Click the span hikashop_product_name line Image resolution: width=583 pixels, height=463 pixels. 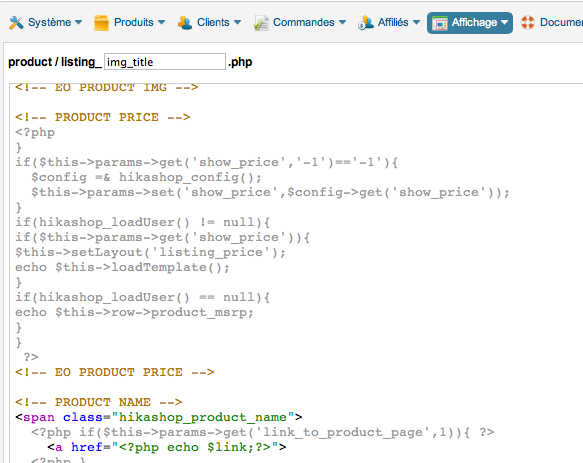[159, 417]
